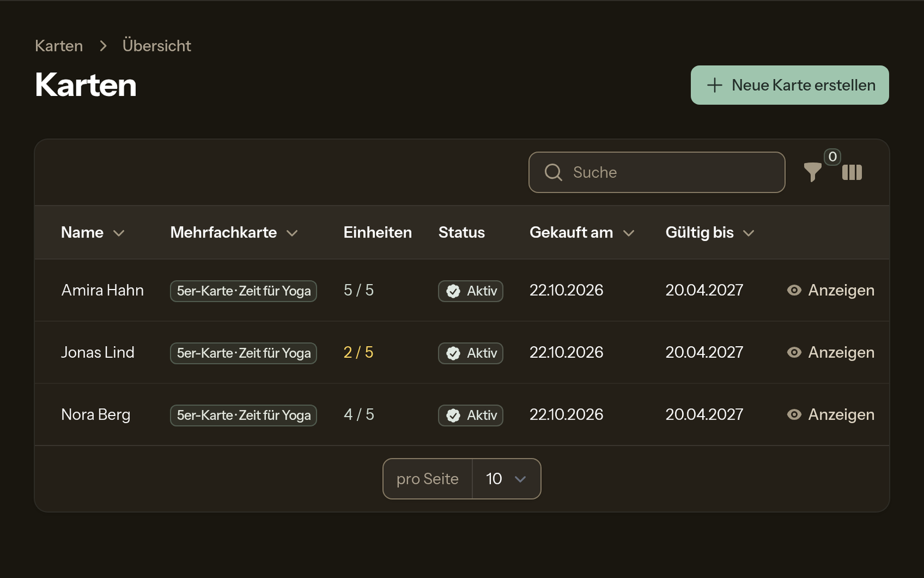Click the pro Seite label
Screen dimensions: 924x578
point(427,479)
